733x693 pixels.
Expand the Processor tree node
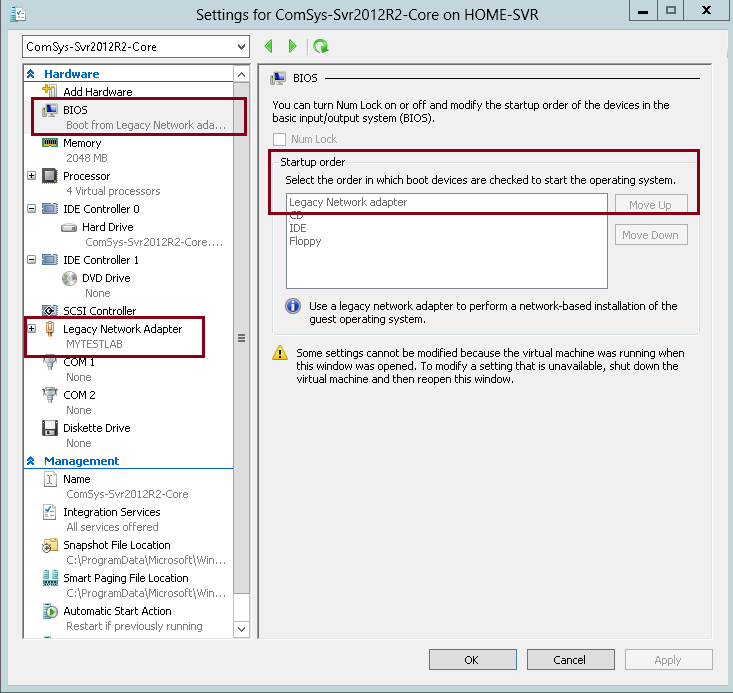(31, 176)
